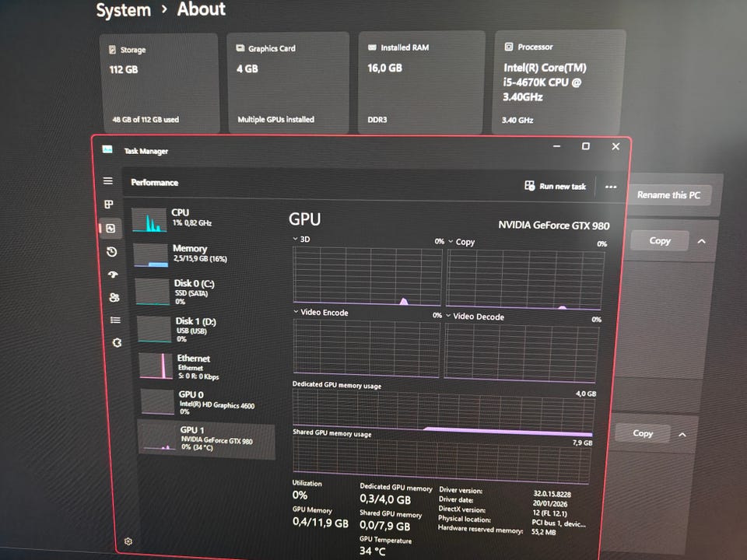
Task: Collapse section beside lower Copy button
Action: point(682,435)
